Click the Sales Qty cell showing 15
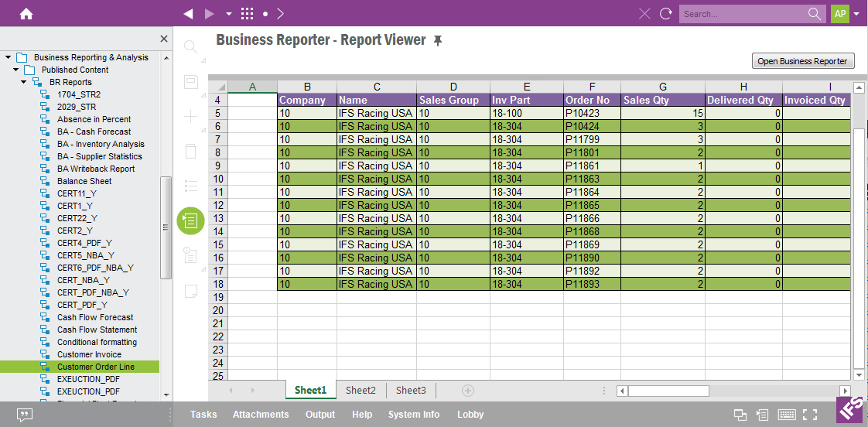 663,113
